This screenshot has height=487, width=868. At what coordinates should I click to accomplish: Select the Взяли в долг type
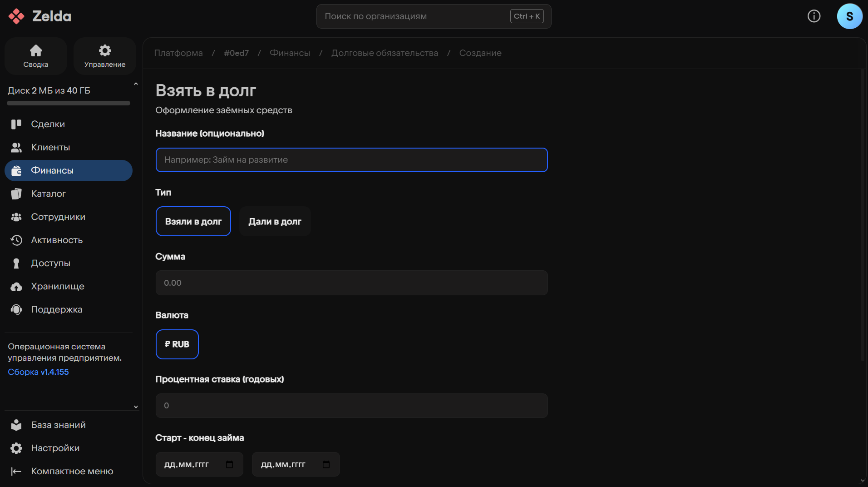tap(193, 222)
